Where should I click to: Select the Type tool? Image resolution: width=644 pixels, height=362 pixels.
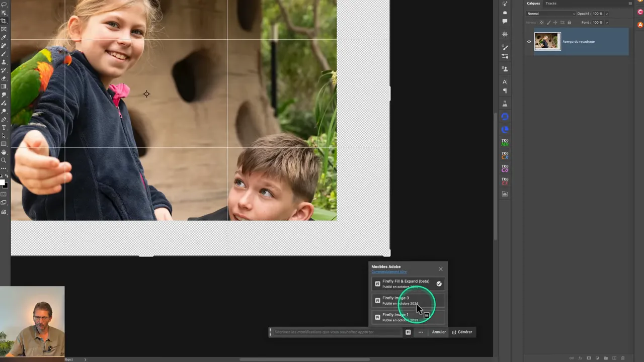(x=4, y=127)
